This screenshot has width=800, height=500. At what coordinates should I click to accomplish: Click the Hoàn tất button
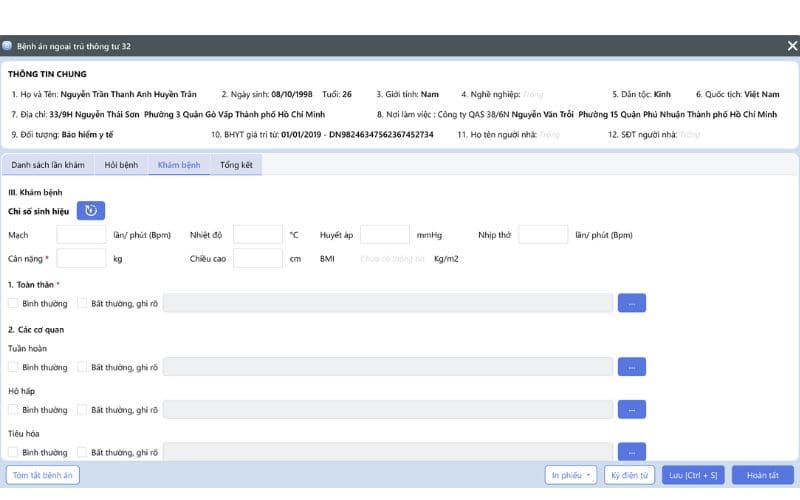[x=762, y=475]
